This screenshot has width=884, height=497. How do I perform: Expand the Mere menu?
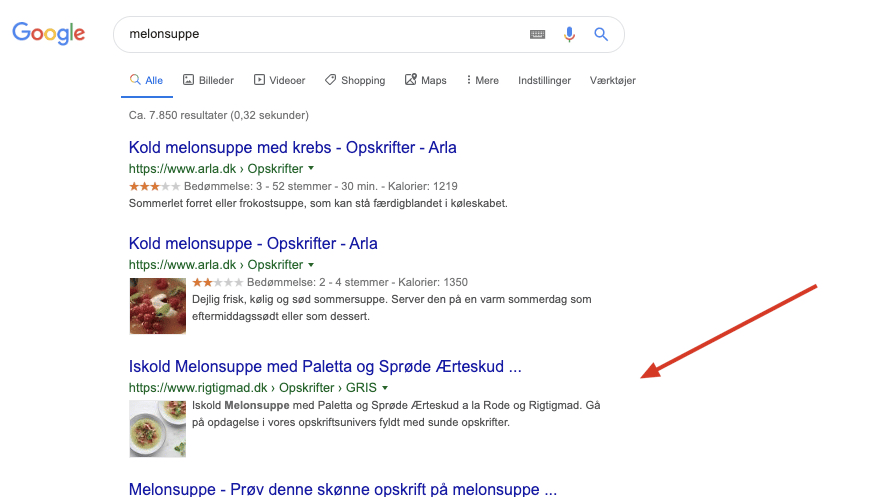coord(483,80)
